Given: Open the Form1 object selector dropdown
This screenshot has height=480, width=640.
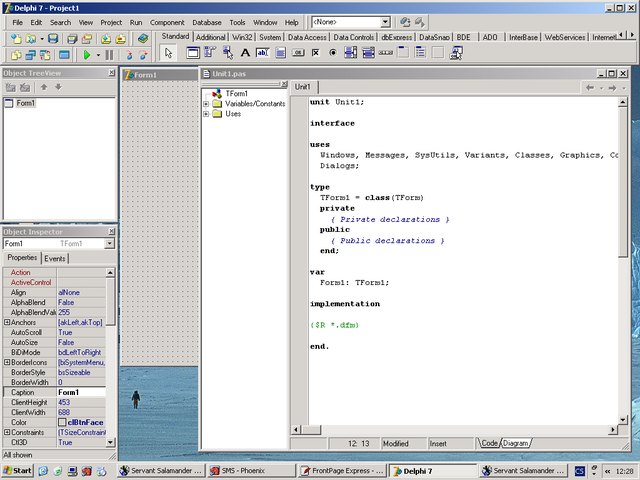Looking at the screenshot, I should pos(109,243).
